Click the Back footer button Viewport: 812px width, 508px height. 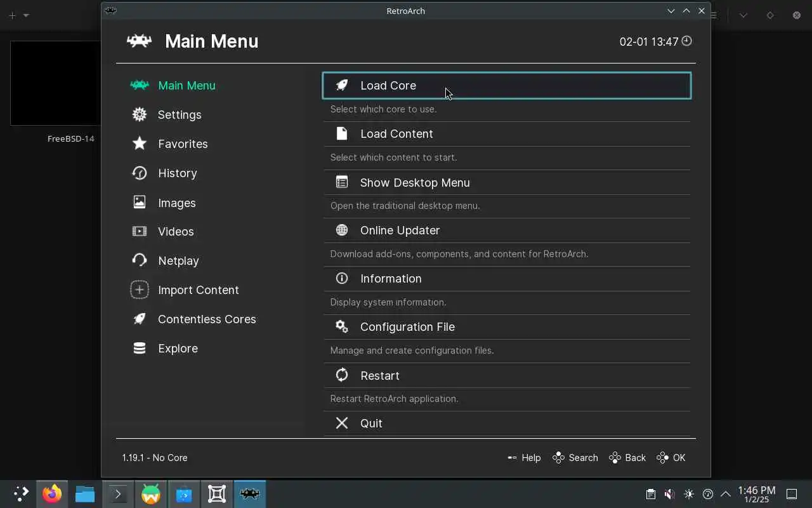coord(627,458)
